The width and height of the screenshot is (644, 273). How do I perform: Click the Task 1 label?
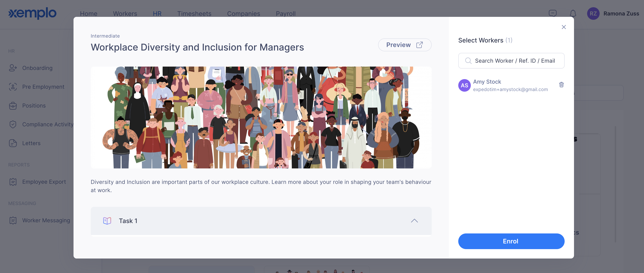pyautogui.click(x=128, y=221)
